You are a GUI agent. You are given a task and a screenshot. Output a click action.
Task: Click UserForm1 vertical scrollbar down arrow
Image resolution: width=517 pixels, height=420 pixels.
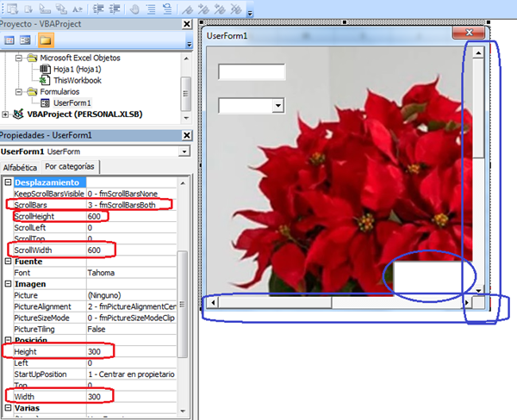pos(478,290)
